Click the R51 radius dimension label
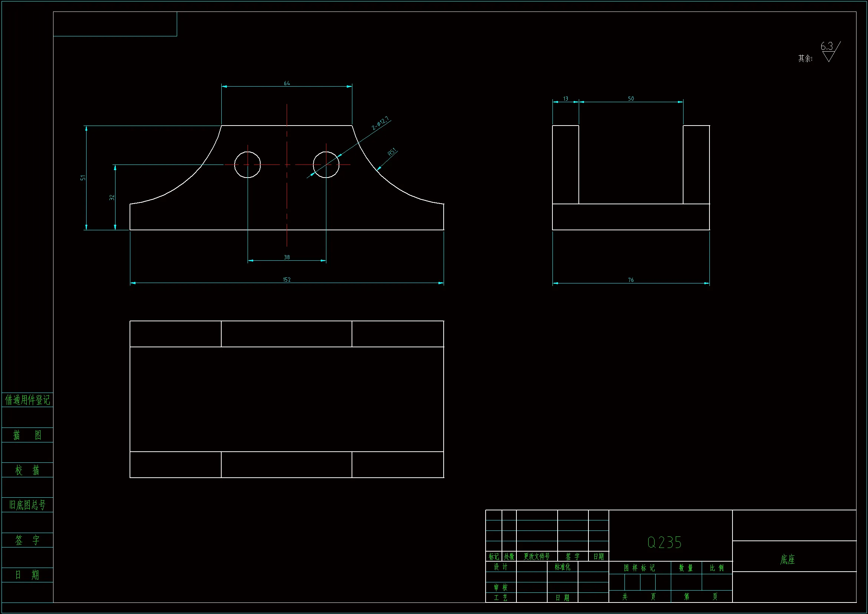The width and height of the screenshot is (868, 614). [x=392, y=152]
